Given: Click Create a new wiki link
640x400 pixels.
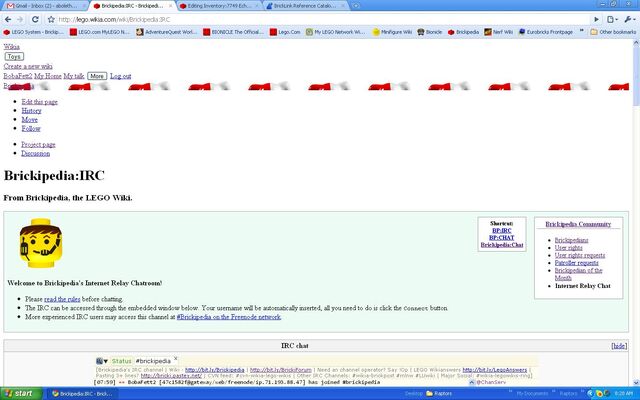Looking at the screenshot, I should [28, 66].
